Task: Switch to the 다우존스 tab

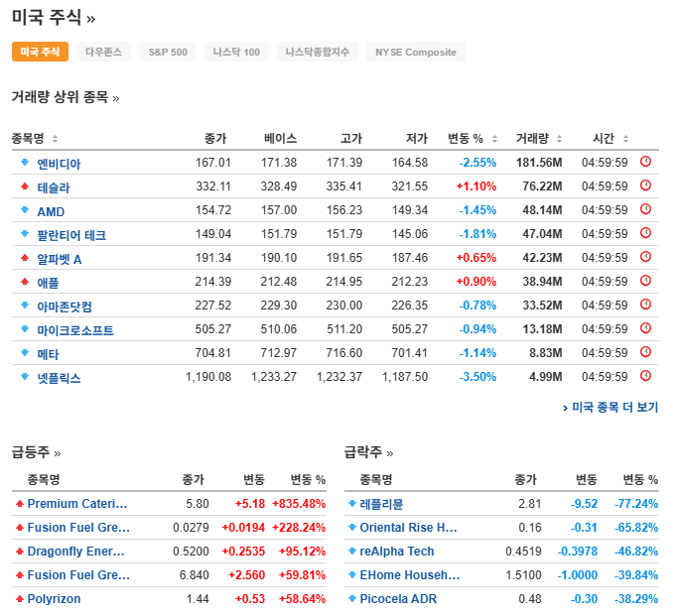Action: [x=103, y=52]
